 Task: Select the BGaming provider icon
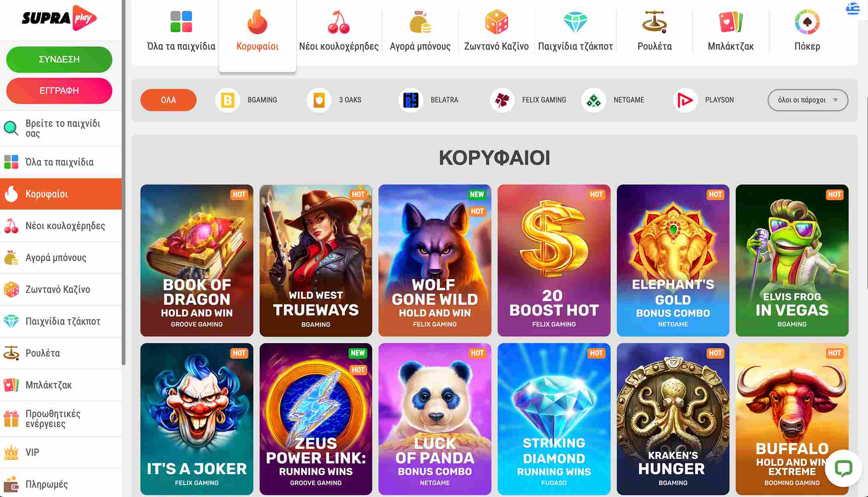pos(228,100)
